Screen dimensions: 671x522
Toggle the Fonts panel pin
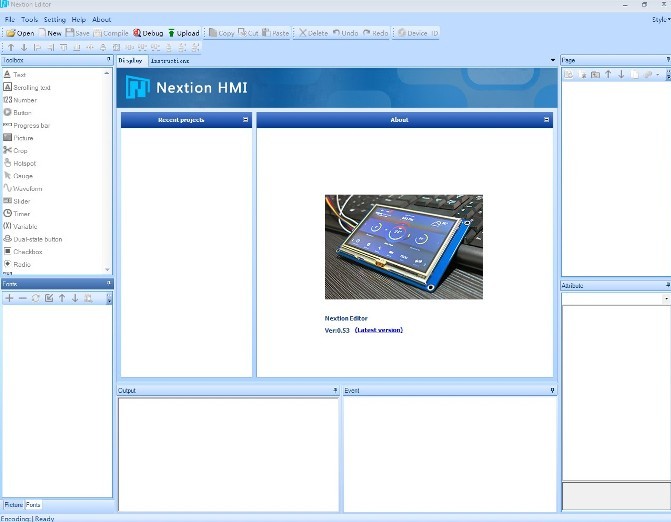click(x=109, y=283)
